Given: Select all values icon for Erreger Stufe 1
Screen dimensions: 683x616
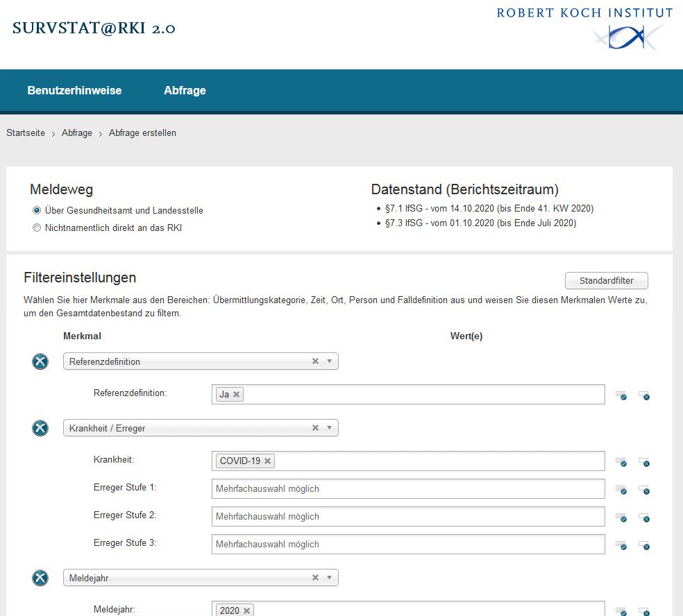Looking at the screenshot, I should tap(621, 490).
